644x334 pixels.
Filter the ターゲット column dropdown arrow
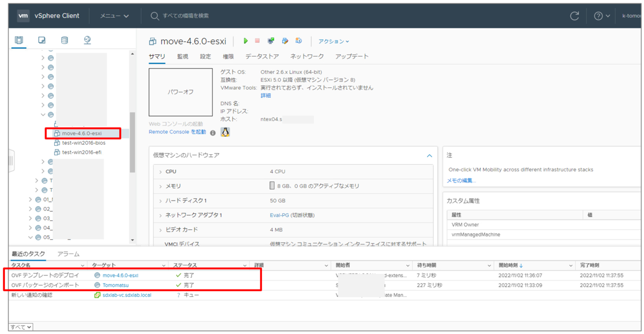(164, 265)
